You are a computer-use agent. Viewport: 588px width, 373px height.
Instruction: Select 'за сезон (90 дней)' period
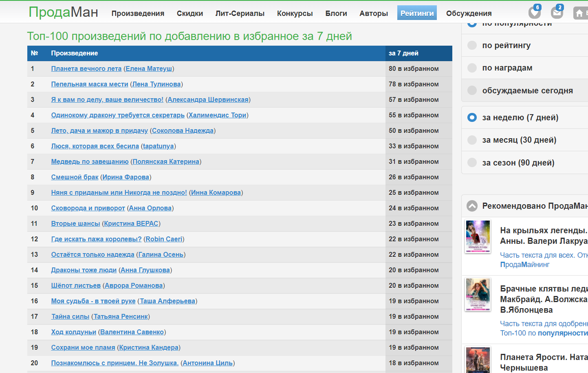tap(472, 163)
